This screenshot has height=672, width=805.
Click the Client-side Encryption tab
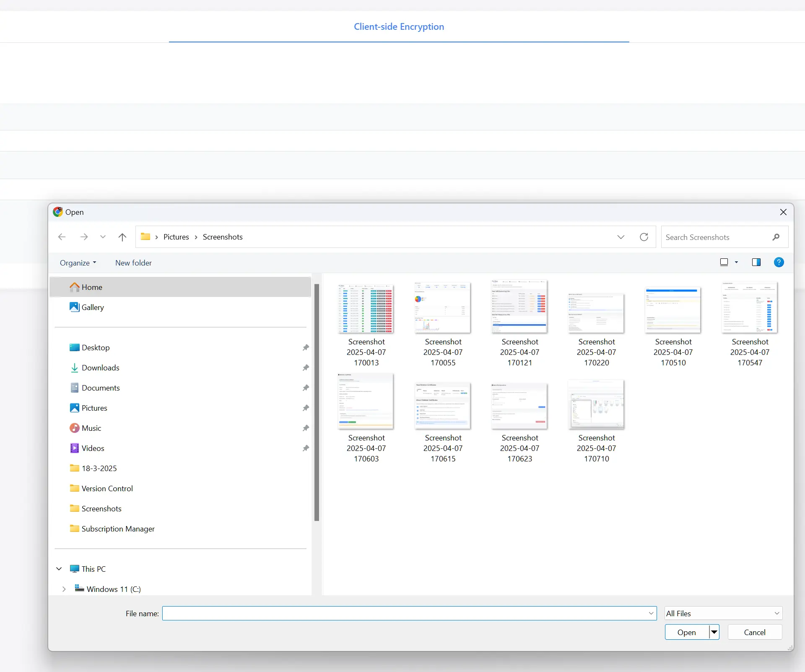399,27
